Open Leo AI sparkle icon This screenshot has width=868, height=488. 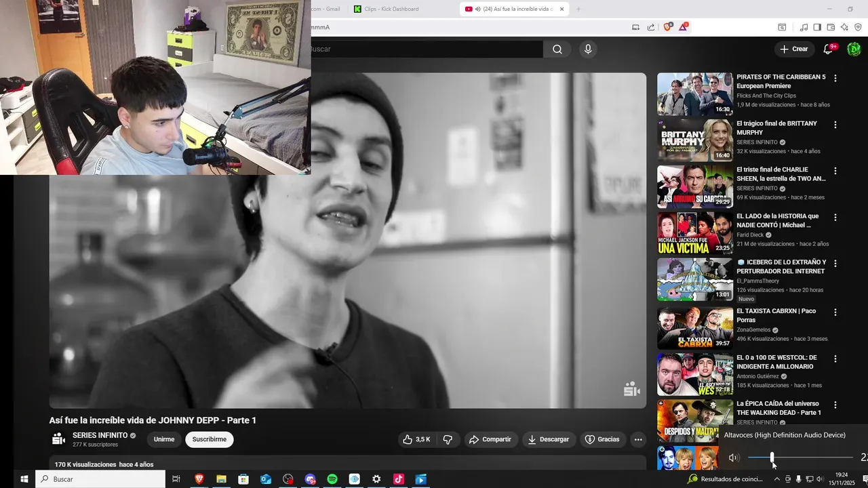pyautogui.click(x=844, y=27)
